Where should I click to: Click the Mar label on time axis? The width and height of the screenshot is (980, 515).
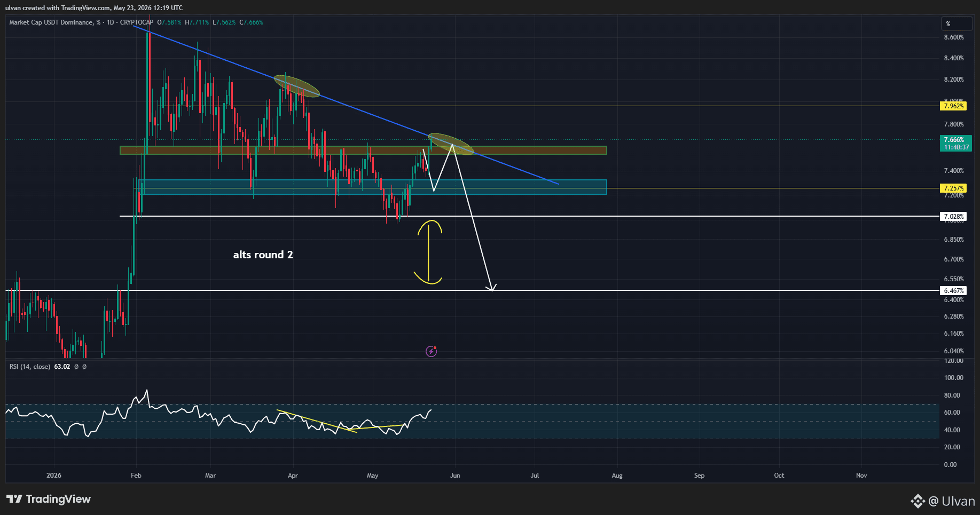pos(210,476)
